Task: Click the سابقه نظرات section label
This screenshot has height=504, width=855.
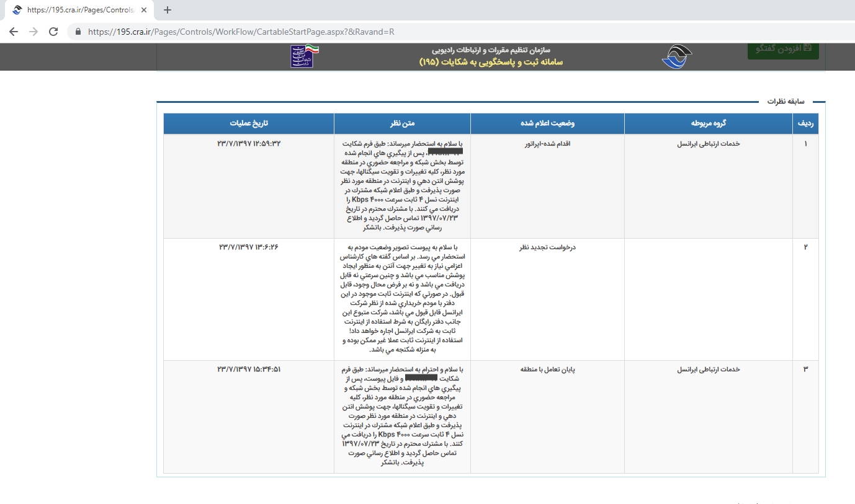Action: tap(786, 101)
